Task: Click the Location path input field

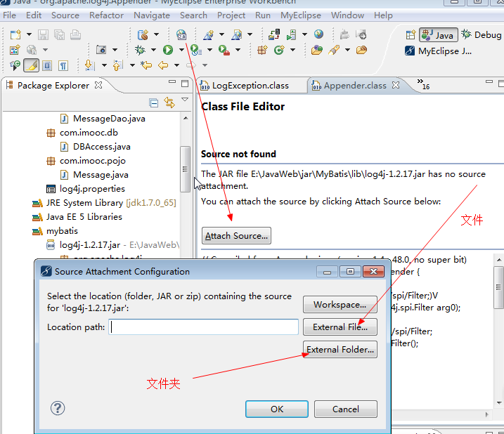Action: coord(203,327)
